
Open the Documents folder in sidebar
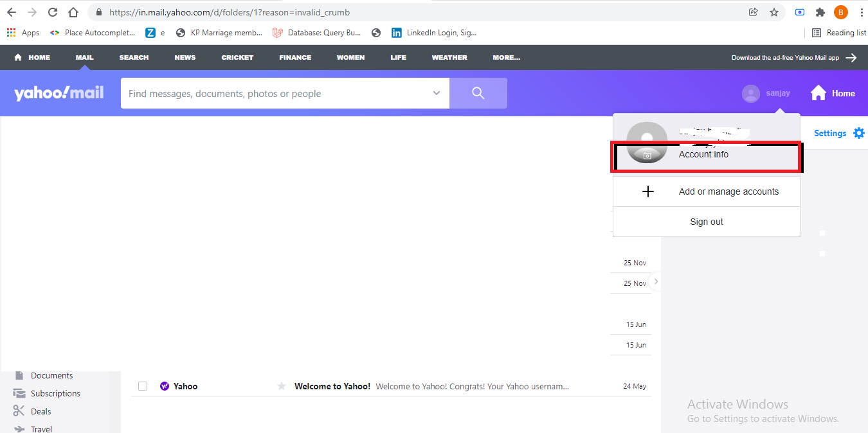(51, 375)
